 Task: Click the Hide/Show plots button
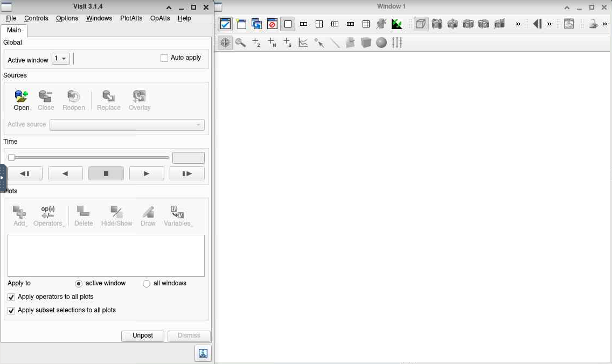(x=117, y=216)
